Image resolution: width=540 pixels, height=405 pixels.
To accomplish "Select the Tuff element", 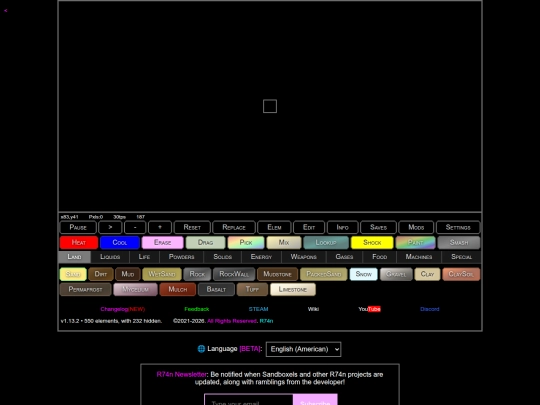I will (x=252, y=289).
